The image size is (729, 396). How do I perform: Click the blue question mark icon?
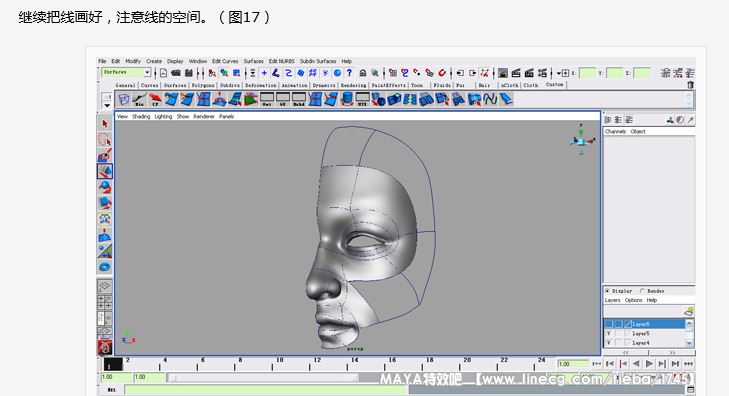(349, 73)
